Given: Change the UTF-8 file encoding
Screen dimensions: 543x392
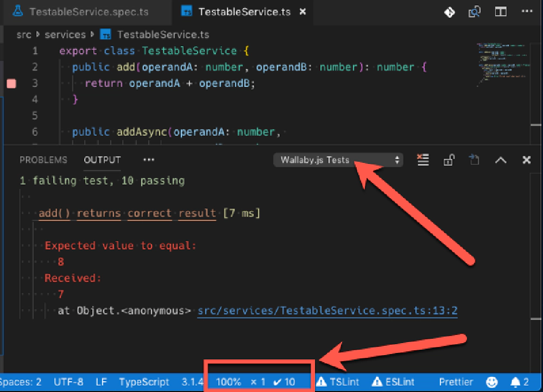Looking at the screenshot, I should coord(68,382).
